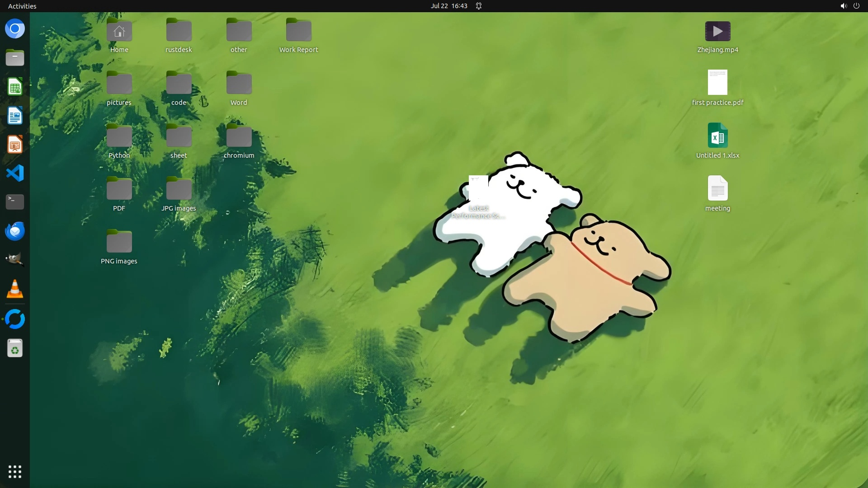Click the volume icon in top bar
Screen dimensions: 868x488
coord(843,6)
